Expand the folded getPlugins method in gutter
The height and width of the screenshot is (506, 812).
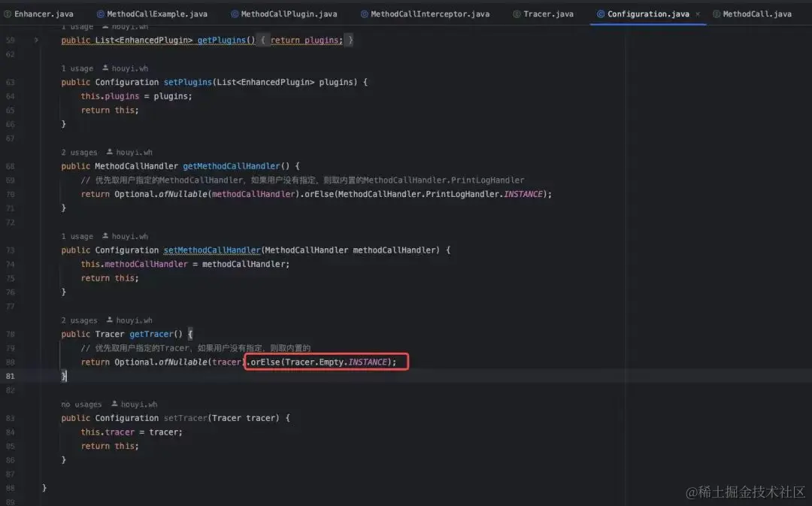point(36,40)
